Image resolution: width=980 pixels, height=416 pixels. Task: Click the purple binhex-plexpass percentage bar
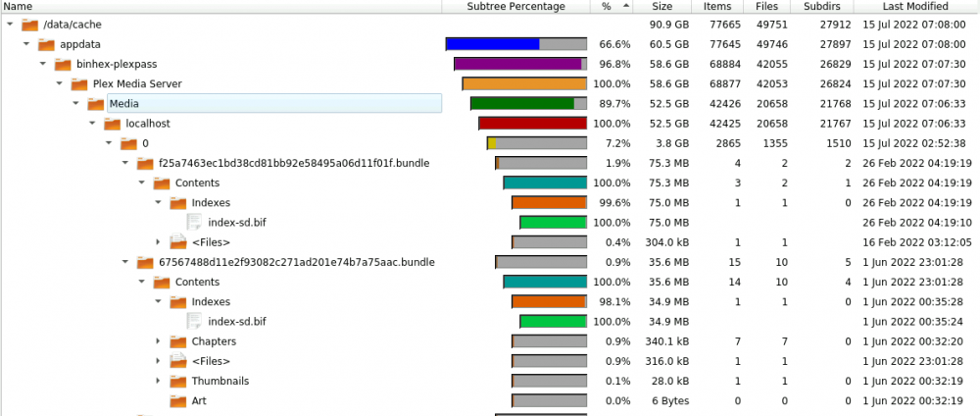(520, 64)
